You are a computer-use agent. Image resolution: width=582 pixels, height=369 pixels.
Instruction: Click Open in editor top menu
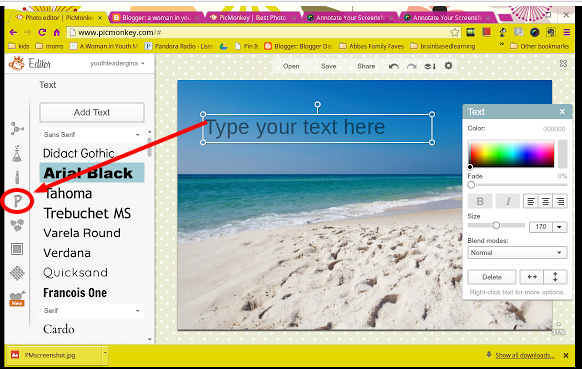(291, 66)
